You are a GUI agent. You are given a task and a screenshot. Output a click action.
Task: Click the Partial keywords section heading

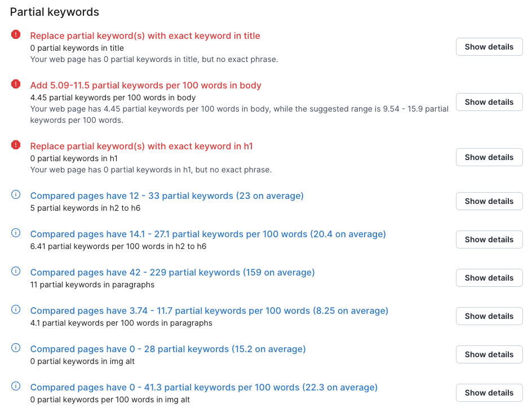pos(55,11)
